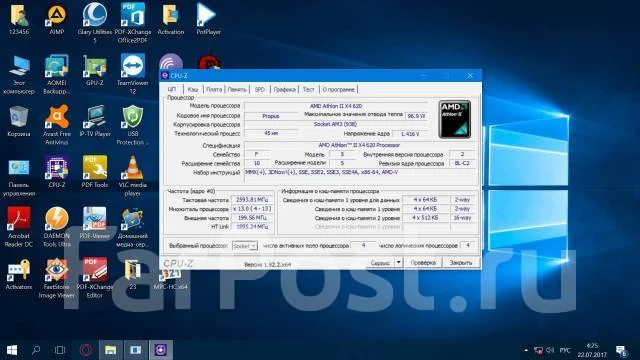Open the volume control tray icon
The width and height of the screenshot is (640, 360).
[550, 350]
